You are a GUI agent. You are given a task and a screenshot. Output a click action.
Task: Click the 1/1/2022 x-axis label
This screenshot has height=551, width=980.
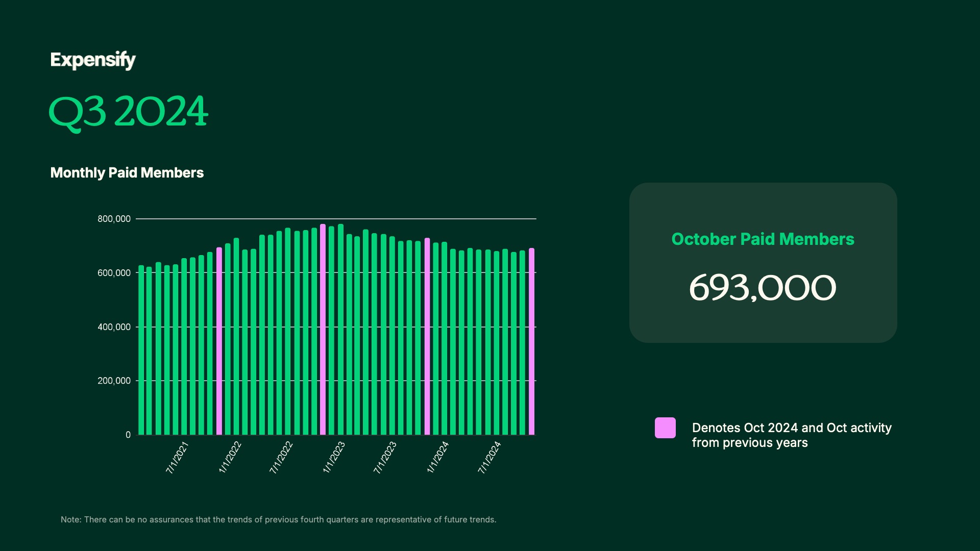(230, 458)
